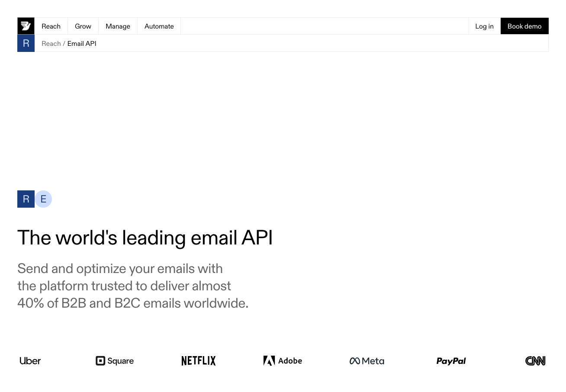The width and height of the screenshot is (566, 392).
Task: Open the Manage navigation menu
Action: click(118, 26)
